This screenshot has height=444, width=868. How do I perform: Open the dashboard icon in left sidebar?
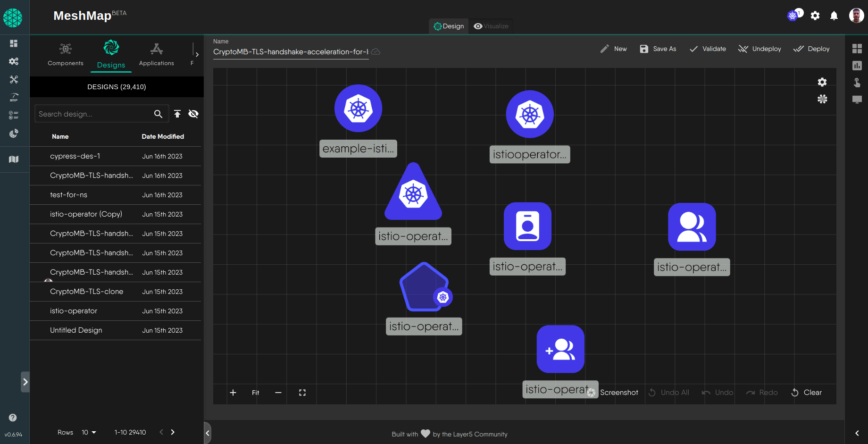(x=14, y=43)
